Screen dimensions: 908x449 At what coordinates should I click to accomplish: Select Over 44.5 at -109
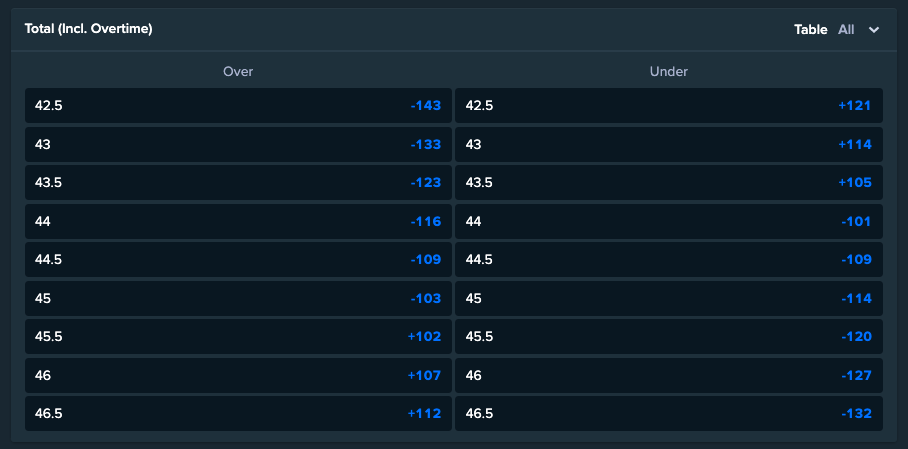[x=238, y=260]
